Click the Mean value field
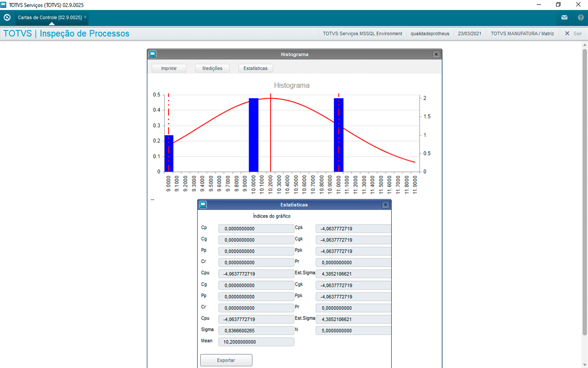588x368 pixels. click(x=256, y=342)
